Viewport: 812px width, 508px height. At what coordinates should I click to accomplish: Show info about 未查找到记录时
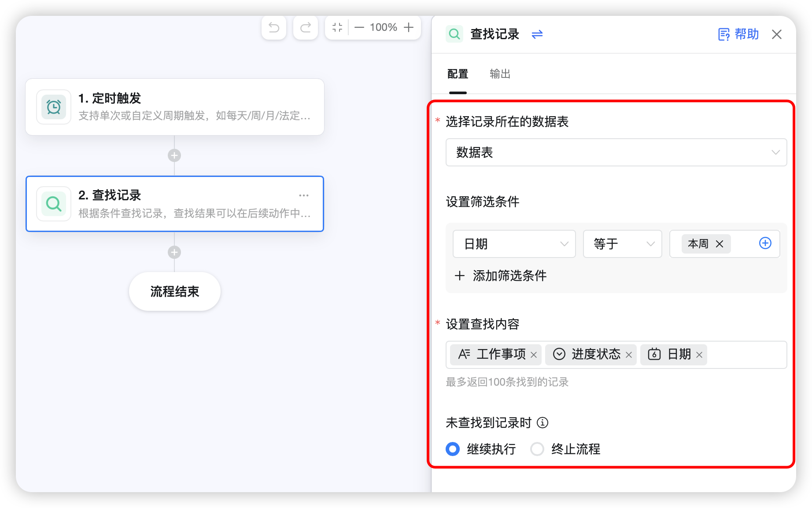click(543, 423)
